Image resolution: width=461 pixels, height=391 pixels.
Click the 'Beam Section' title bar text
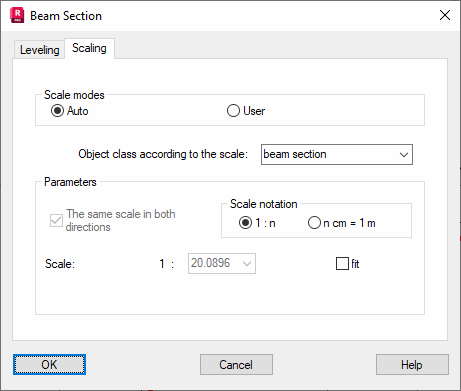pos(66,16)
